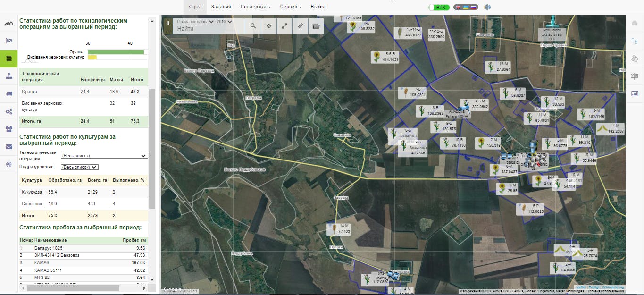Open the Поддержка menu
Viewport: 644px width, 295px height.
point(255,7)
